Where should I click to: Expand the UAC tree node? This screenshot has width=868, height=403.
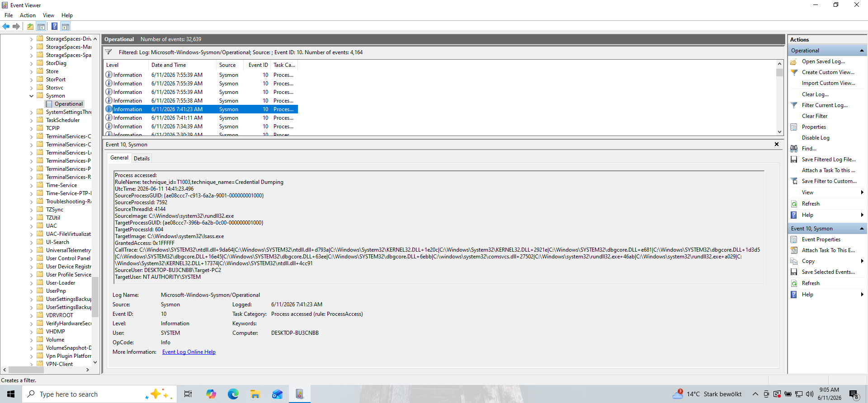coord(31,226)
